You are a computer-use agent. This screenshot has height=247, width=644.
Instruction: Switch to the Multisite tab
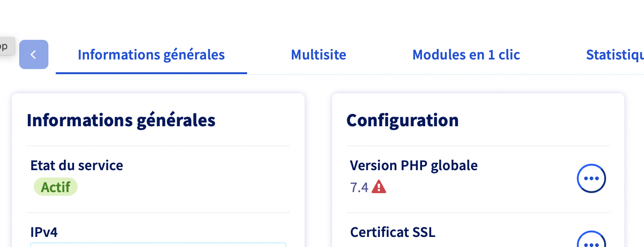click(318, 55)
